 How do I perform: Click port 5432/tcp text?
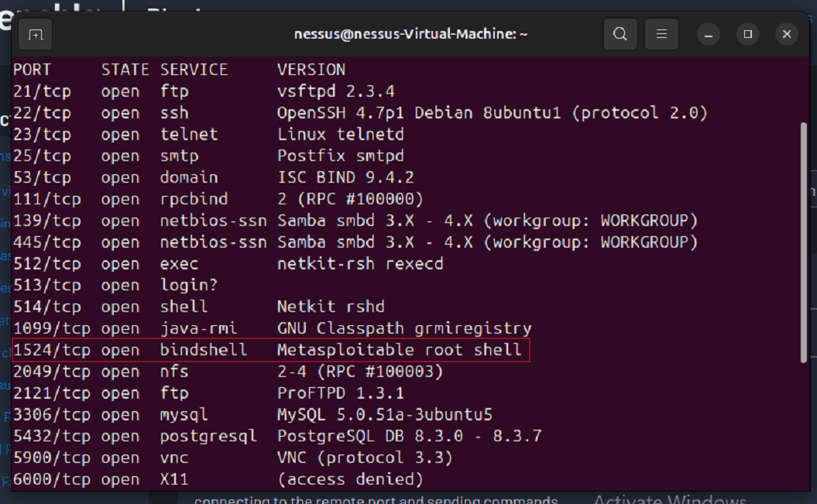(52, 437)
